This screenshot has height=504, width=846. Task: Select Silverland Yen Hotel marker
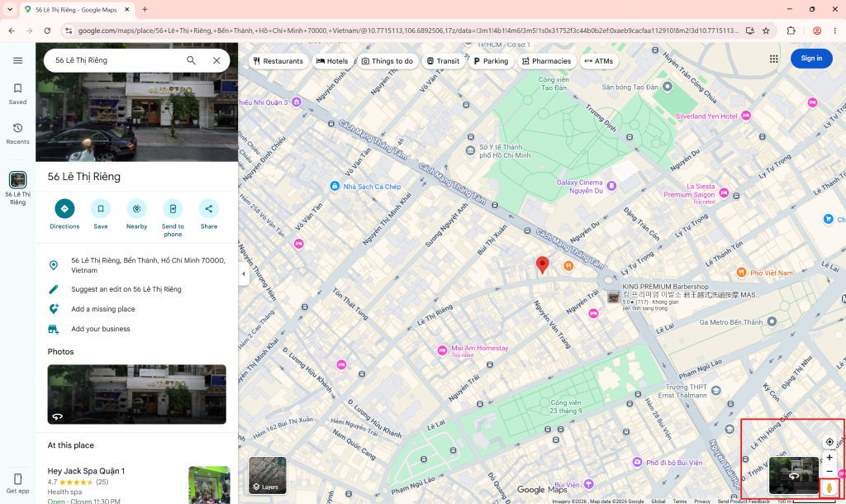tap(746, 116)
